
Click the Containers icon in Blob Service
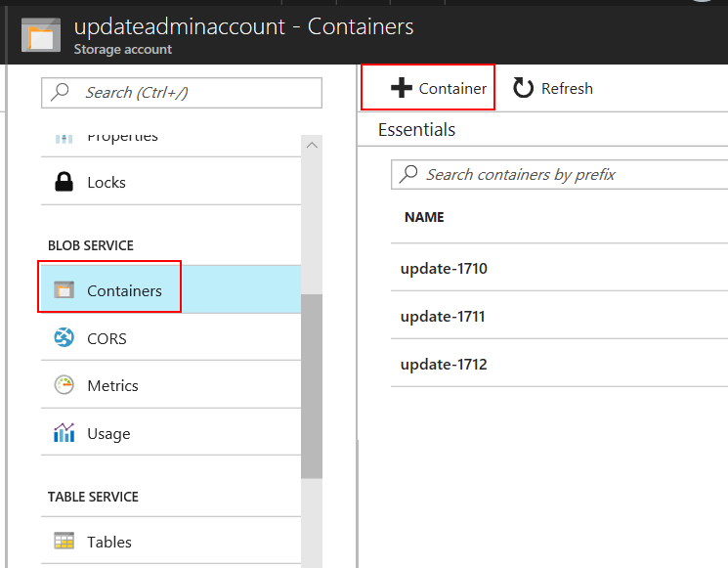click(x=64, y=289)
